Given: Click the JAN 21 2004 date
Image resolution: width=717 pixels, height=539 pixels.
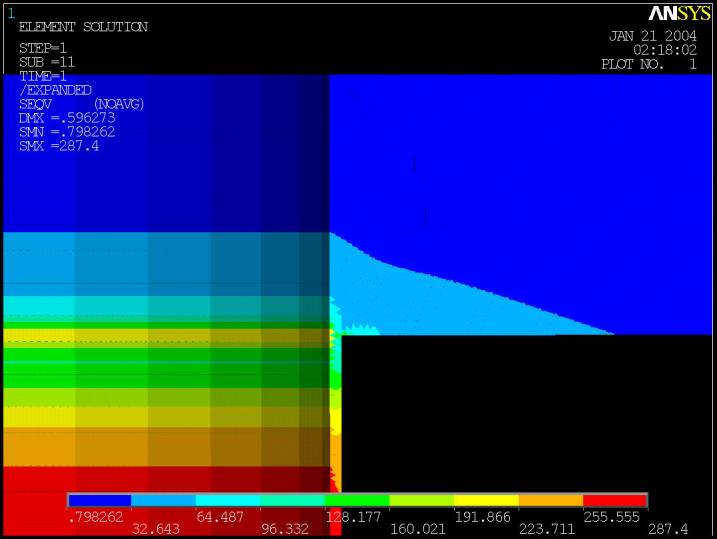Looking at the screenshot, I should tap(653, 36).
